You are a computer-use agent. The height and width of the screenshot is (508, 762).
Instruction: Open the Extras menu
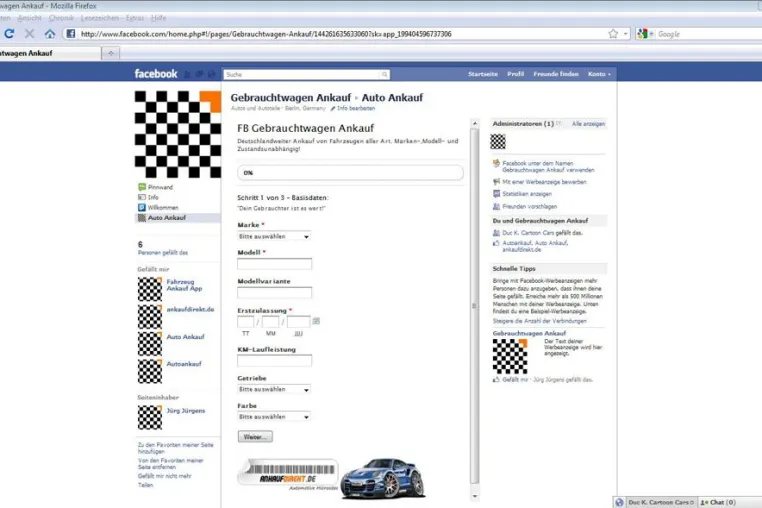pyautogui.click(x=135, y=18)
